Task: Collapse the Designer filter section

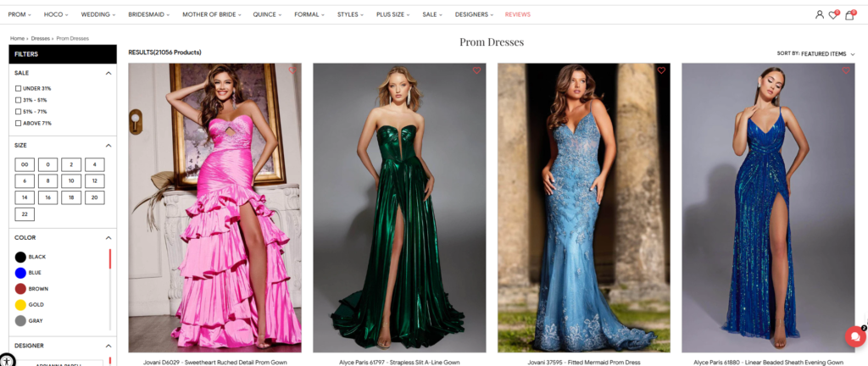Action: (108, 346)
